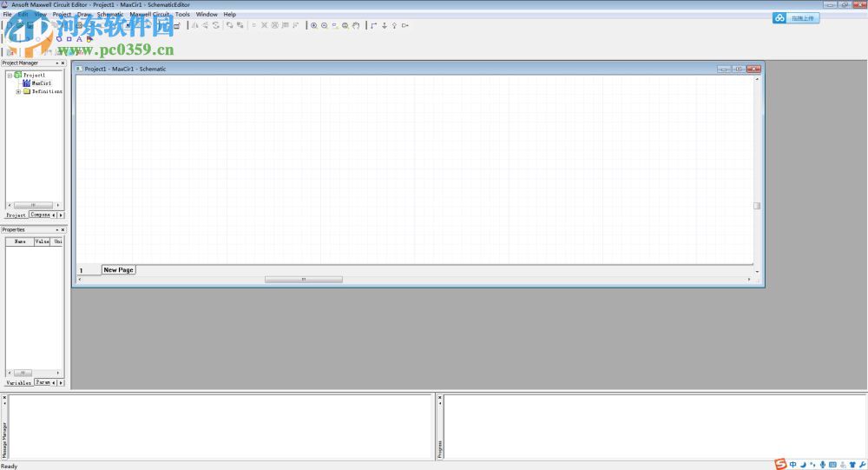Click the flip vertical toolbar icon
Viewport: 868px width, 470px height.
click(x=206, y=25)
